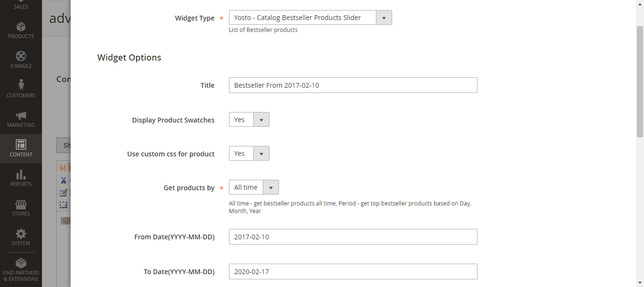Image resolution: width=644 pixels, height=287 pixels.
Task: Open the Use custom css for product dropdown
Action: tap(249, 154)
